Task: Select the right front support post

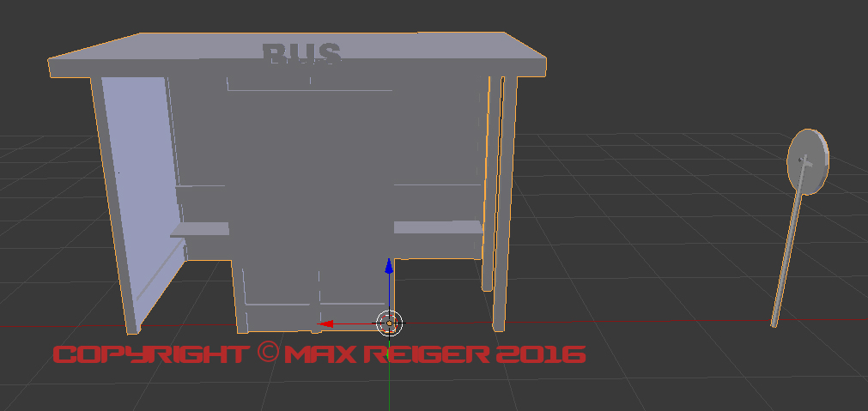Action: 505,203
